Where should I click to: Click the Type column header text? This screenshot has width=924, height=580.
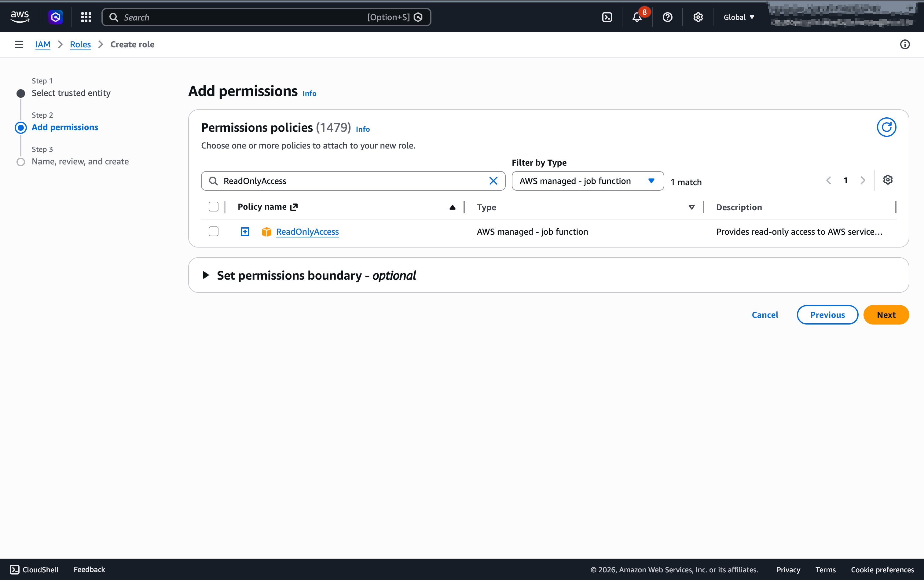[486, 207]
